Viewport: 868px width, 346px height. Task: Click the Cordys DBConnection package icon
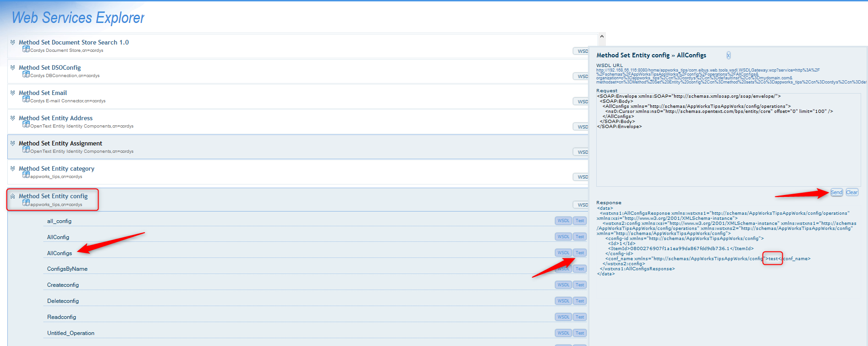click(26, 74)
